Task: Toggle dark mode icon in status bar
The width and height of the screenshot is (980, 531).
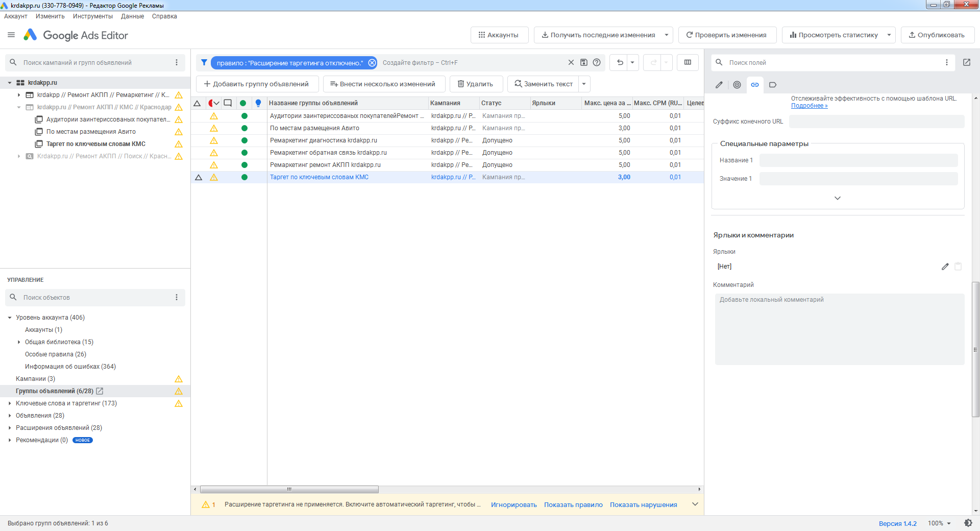Action: (x=968, y=523)
